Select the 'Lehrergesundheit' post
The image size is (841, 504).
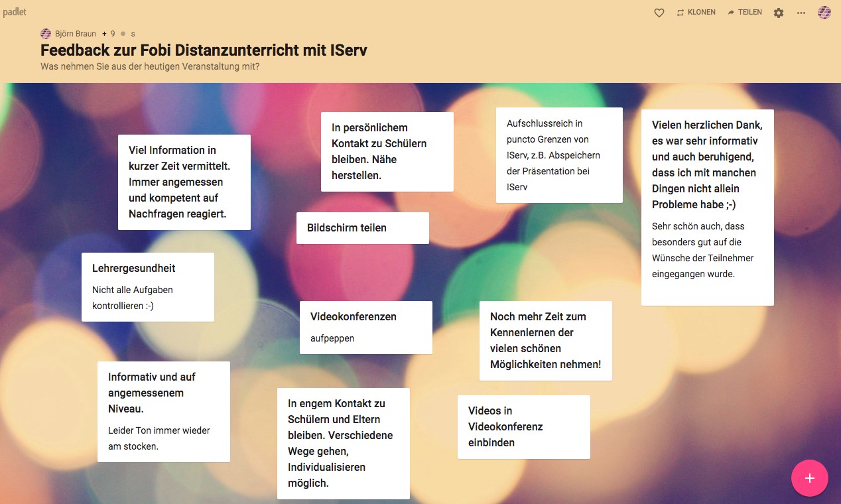[148, 287]
